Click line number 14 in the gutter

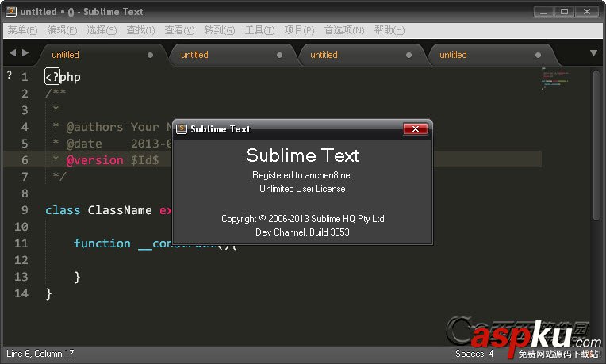21,293
